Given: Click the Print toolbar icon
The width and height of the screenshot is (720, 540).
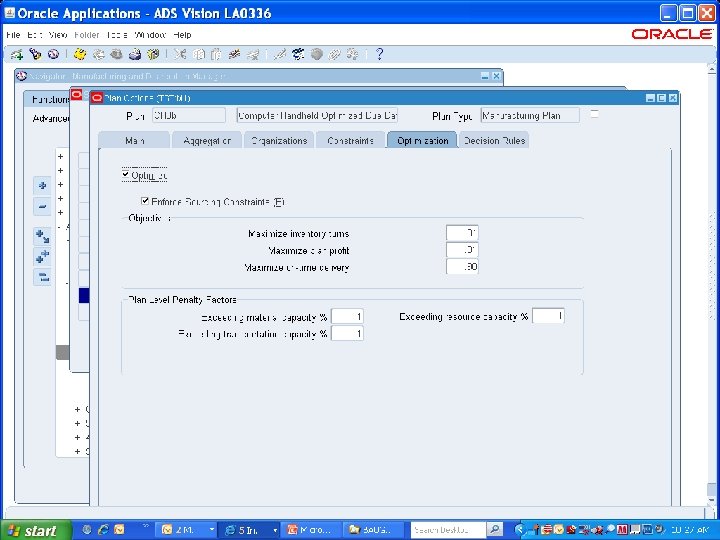Looking at the screenshot, I should pyautogui.click(x=135, y=55).
